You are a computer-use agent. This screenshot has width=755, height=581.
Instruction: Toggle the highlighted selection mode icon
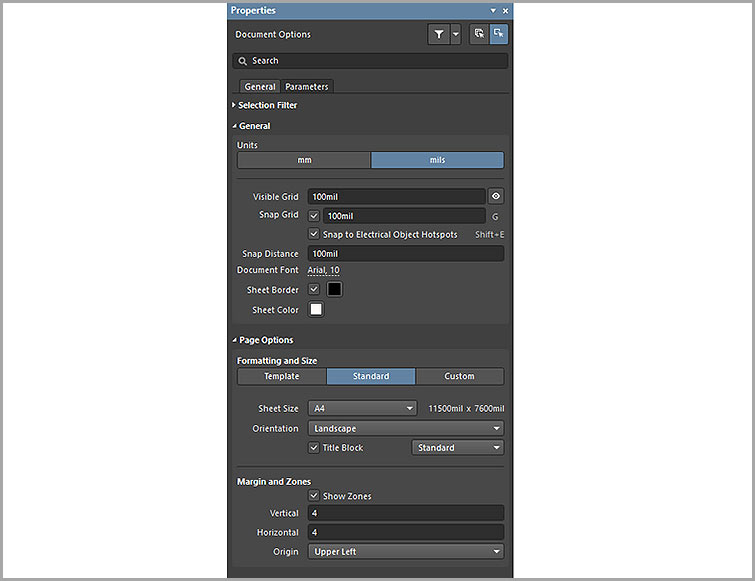point(499,34)
